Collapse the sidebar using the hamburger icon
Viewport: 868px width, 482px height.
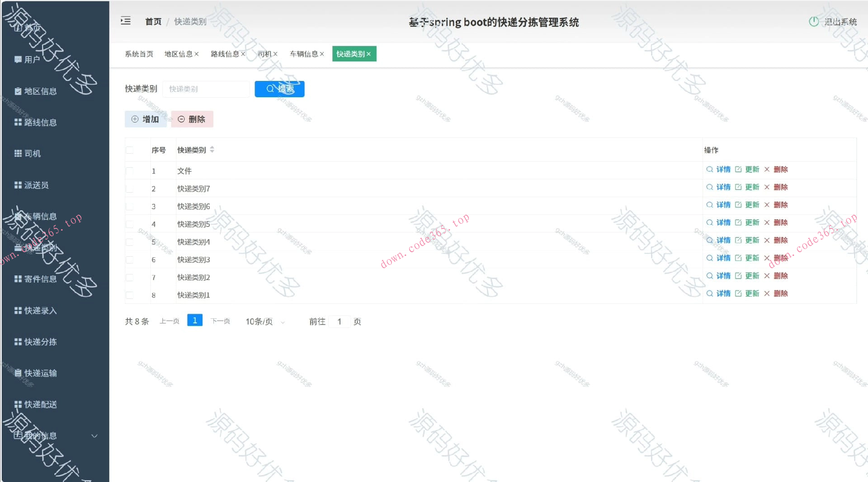coord(125,21)
